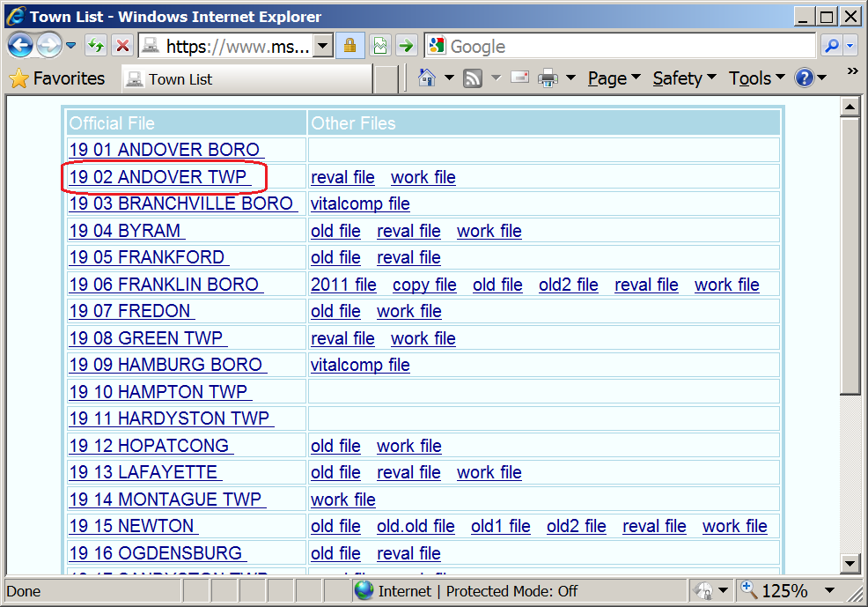The width and height of the screenshot is (868, 607).
Task: Open 19 13 LAFAYETTE link
Action: pos(143,472)
